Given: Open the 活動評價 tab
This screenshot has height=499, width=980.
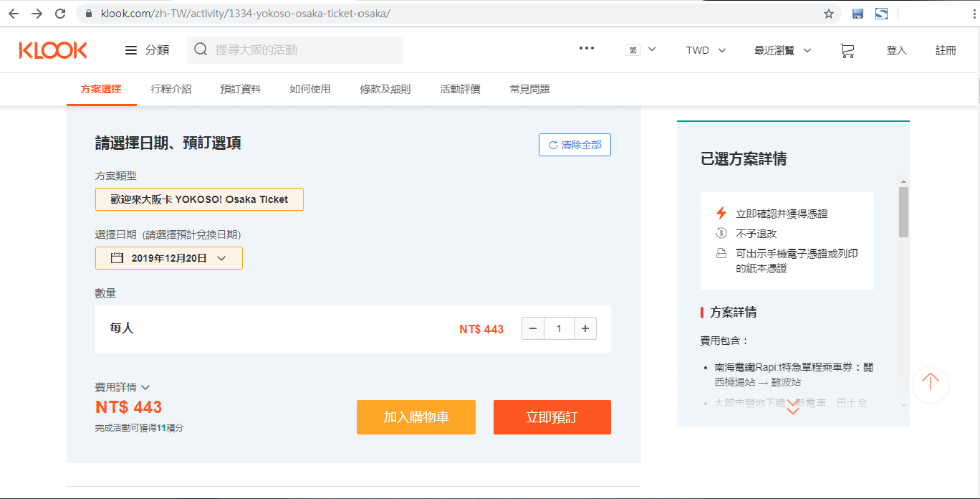Looking at the screenshot, I should tap(460, 89).
